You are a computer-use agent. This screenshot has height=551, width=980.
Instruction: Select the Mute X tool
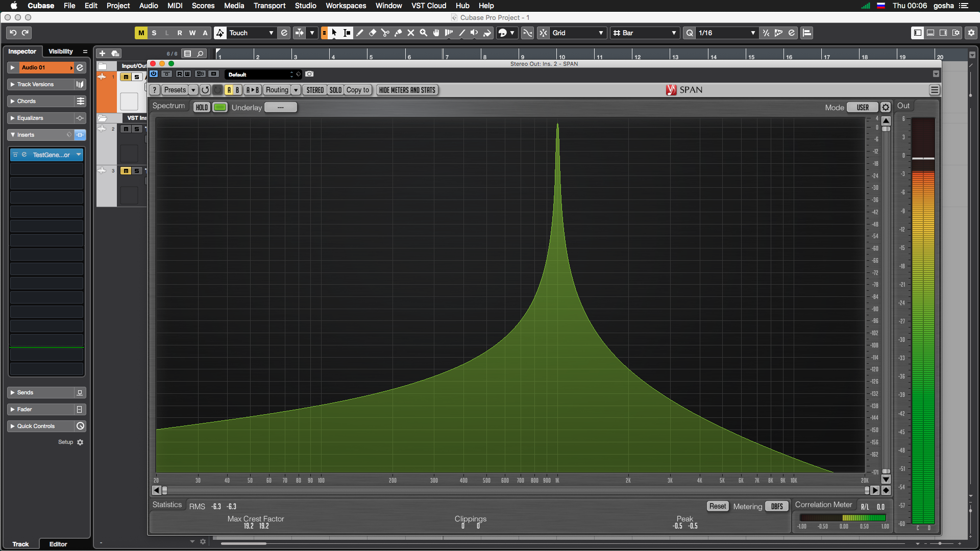(x=410, y=33)
